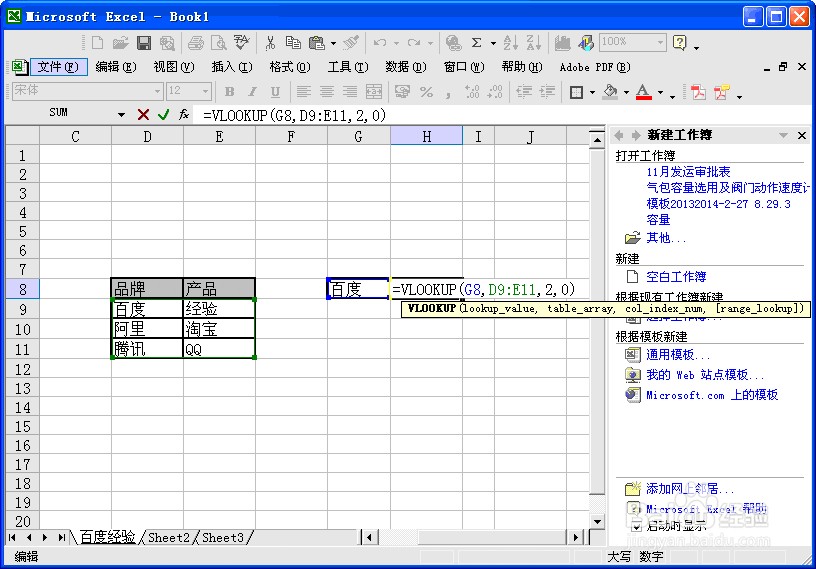Click the Decrease Indent icon

point(524,92)
